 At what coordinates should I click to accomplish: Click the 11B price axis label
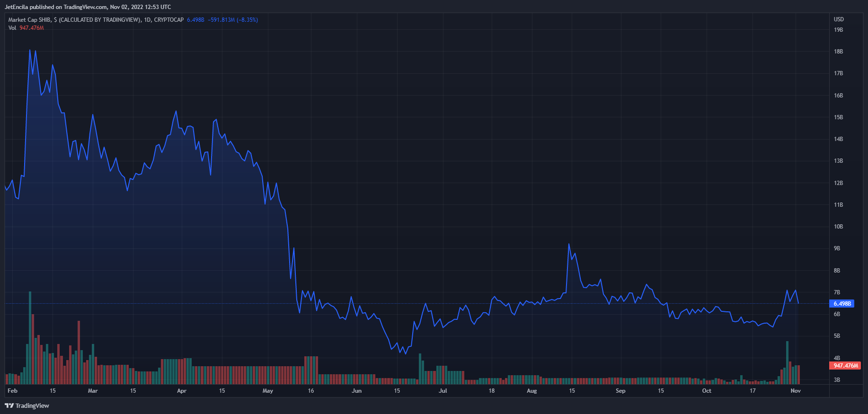838,205
